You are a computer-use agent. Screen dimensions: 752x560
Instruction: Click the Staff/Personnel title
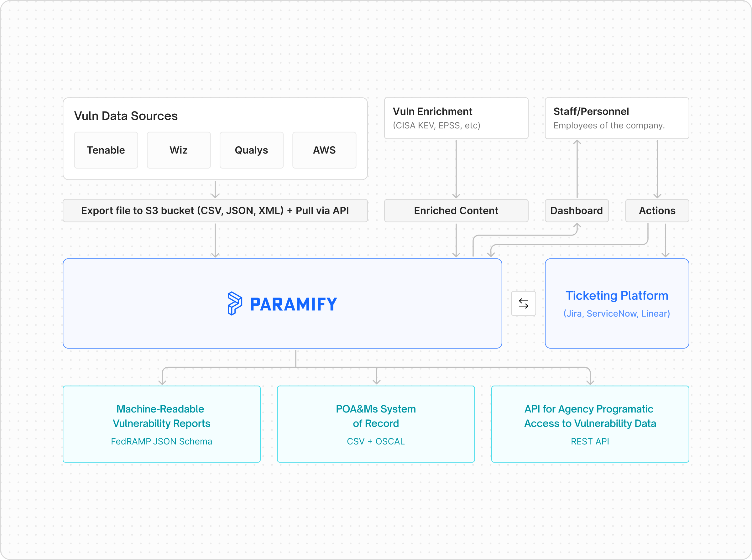tap(591, 111)
